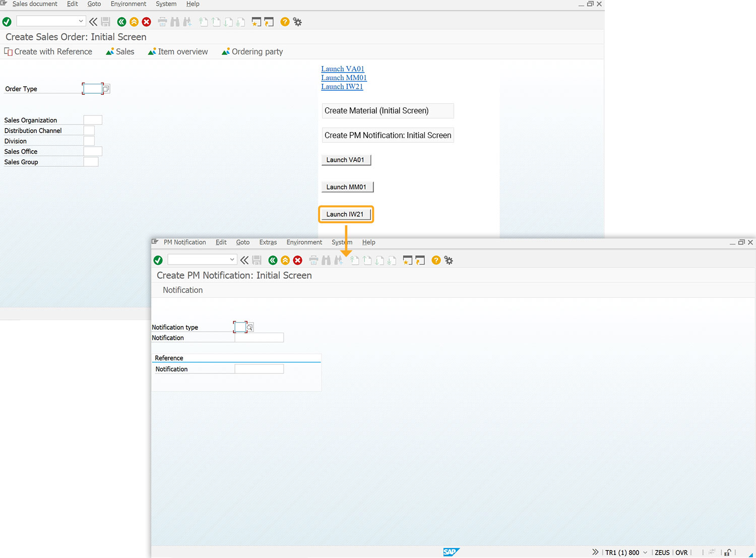This screenshot has width=756, height=558.
Task: Click Launch MM01 hyperlink
Action: coord(344,78)
